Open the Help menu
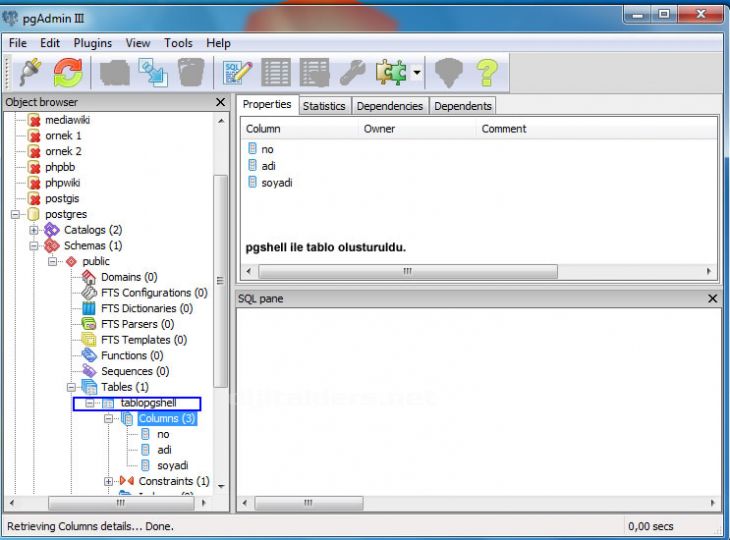This screenshot has width=730, height=540. point(218,43)
